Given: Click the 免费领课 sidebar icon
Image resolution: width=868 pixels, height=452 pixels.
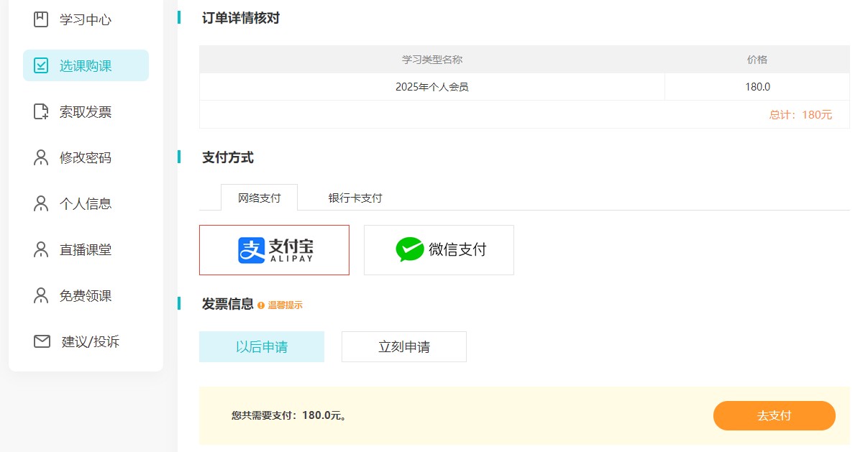Looking at the screenshot, I should coord(41,295).
